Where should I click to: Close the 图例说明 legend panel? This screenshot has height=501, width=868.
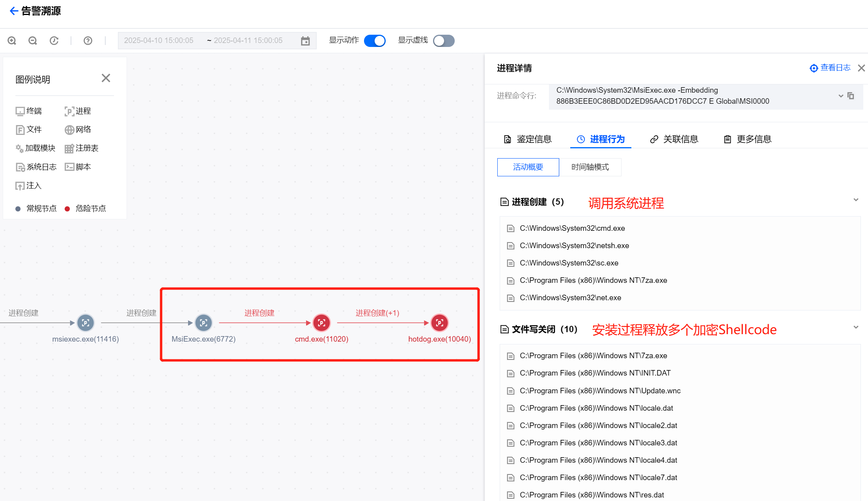point(106,78)
